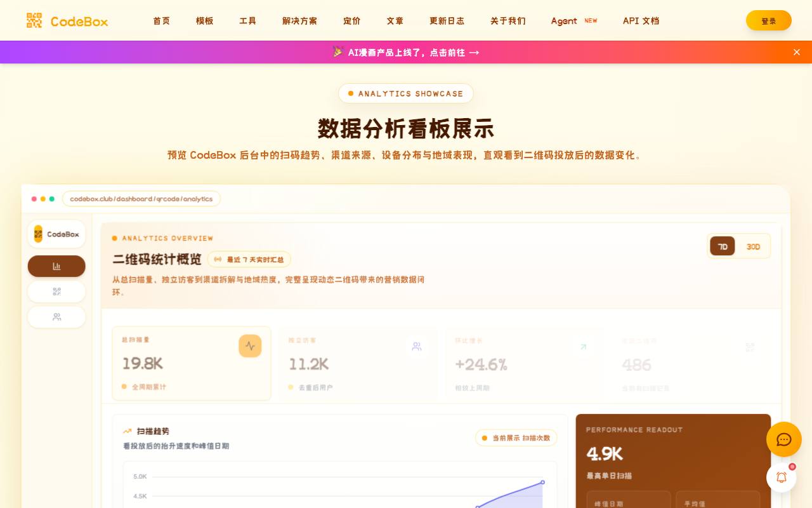812x508 pixels.
Task: Go to 首页 in the navigation
Action: (x=162, y=20)
